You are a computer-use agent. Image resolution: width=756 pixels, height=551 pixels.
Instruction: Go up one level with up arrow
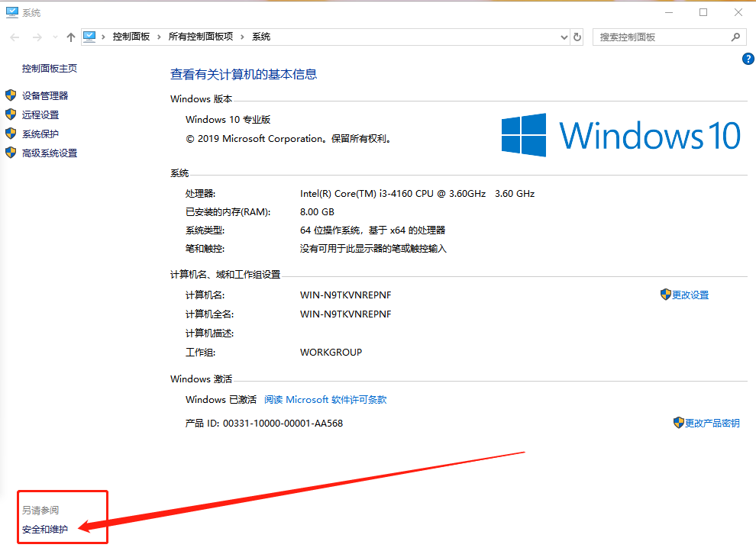tap(71, 37)
